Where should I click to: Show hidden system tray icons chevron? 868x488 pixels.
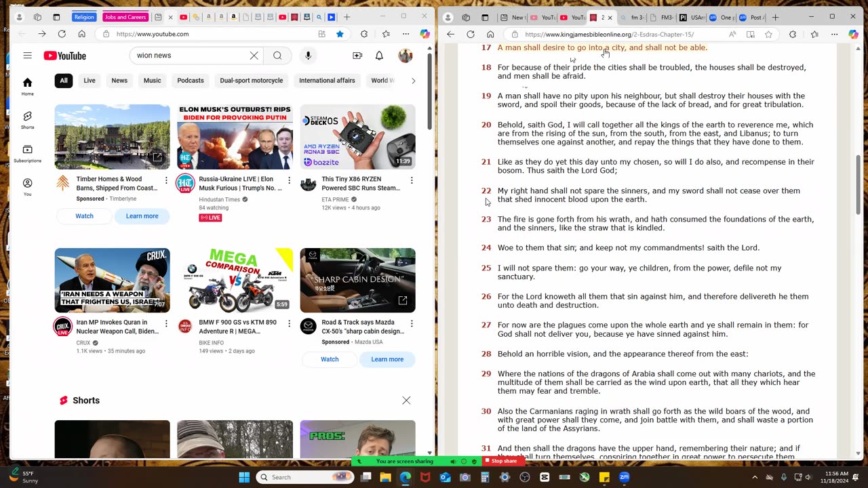(755, 477)
